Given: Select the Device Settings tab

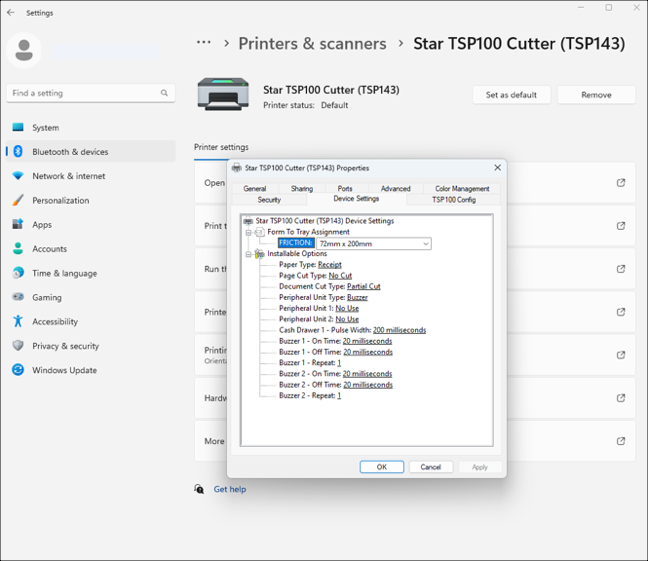Looking at the screenshot, I should 356,199.
